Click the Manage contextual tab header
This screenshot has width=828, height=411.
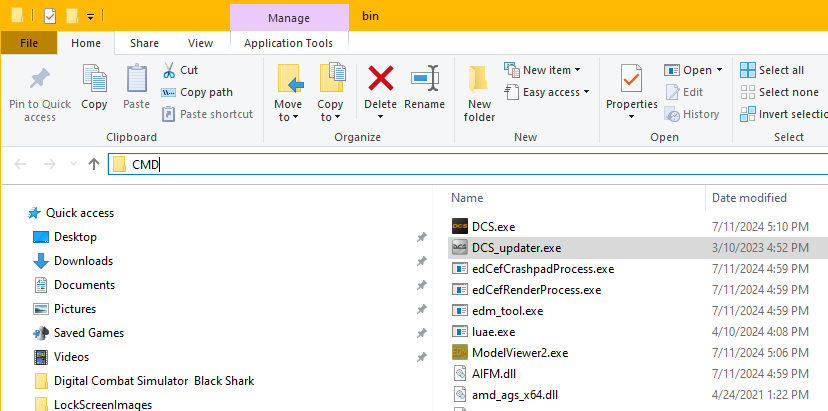coord(289,18)
